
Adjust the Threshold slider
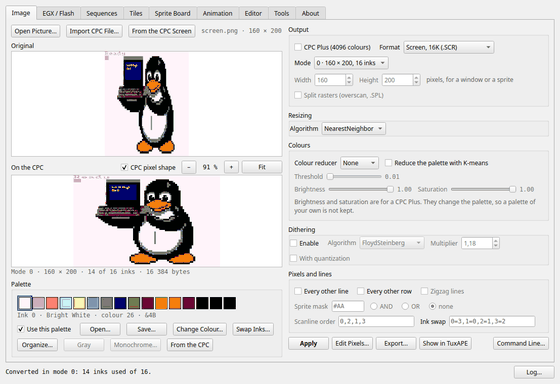coord(355,176)
